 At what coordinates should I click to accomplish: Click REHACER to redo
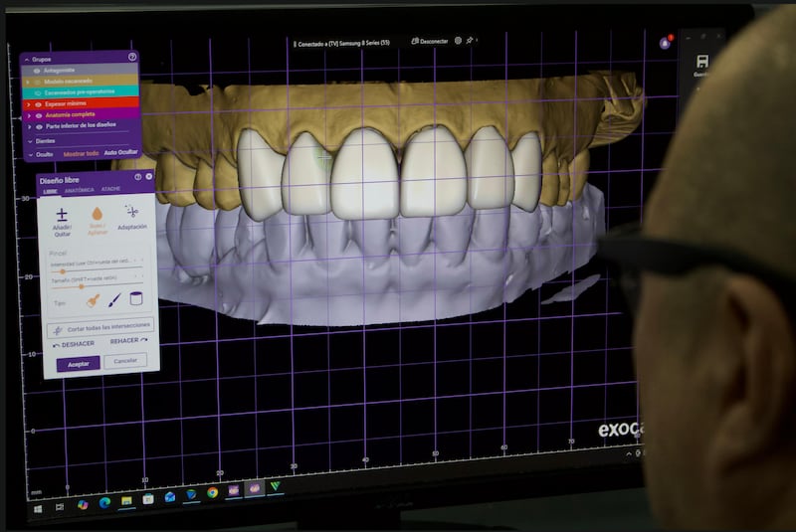[x=128, y=340]
